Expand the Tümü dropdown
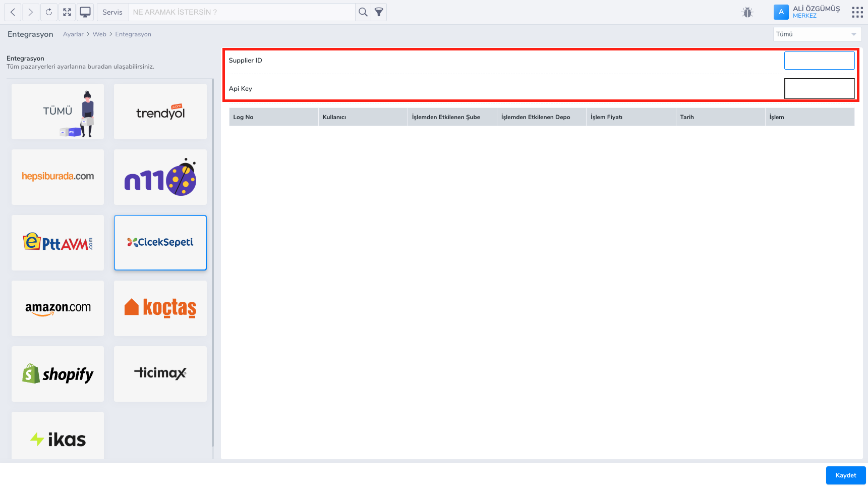Screen dimensions: 868x486 pos(817,34)
